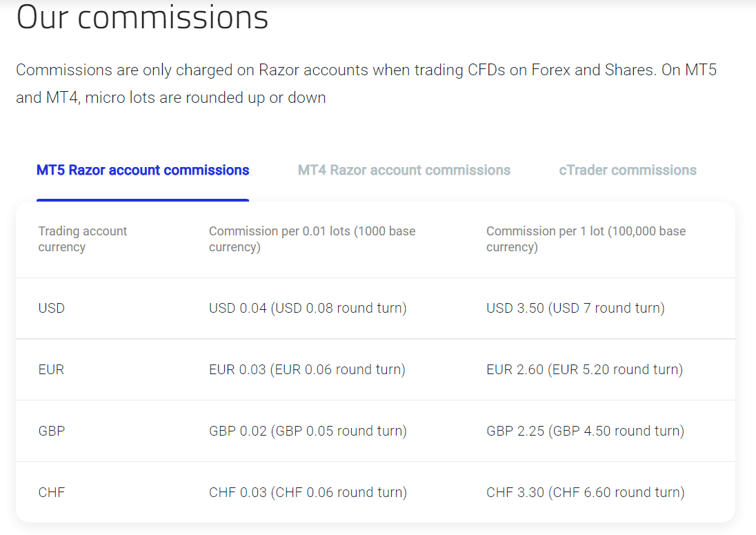Open the cTrader commissions tab
The height and width of the screenshot is (535, 756).
tap(628, 170)
